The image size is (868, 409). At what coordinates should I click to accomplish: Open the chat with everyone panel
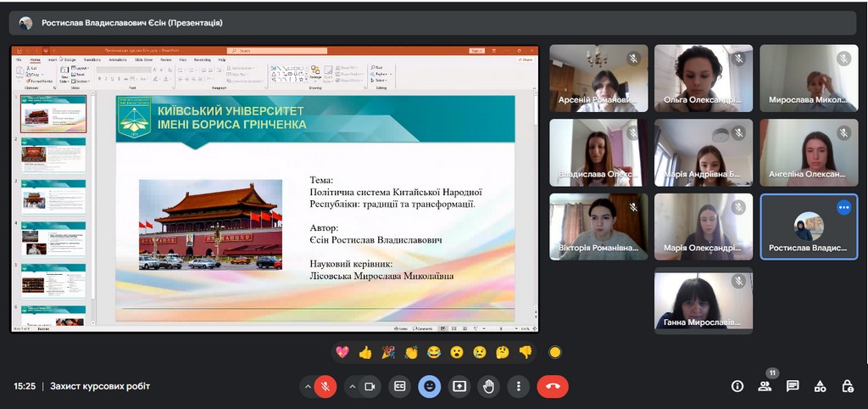pos(793,386)
